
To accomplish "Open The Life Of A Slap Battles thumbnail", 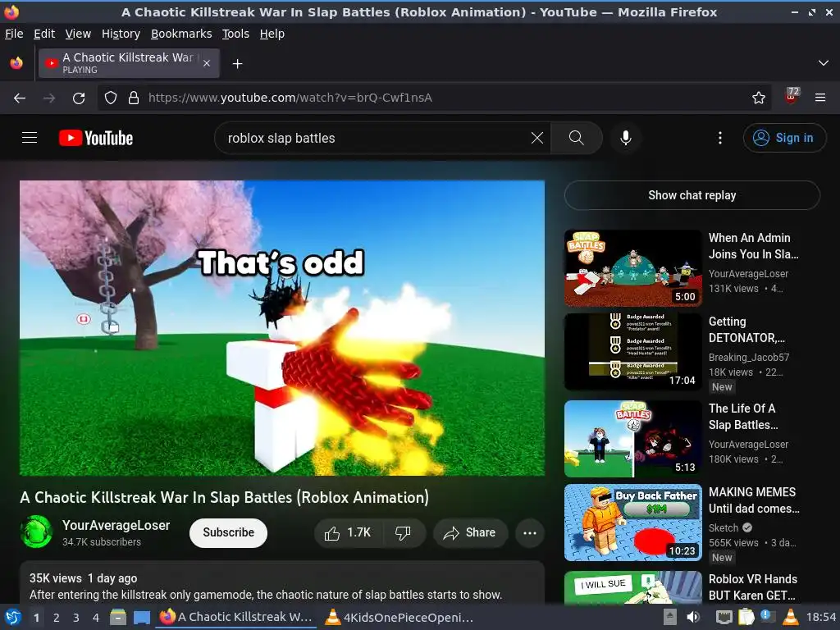I will tap(632, 439).
